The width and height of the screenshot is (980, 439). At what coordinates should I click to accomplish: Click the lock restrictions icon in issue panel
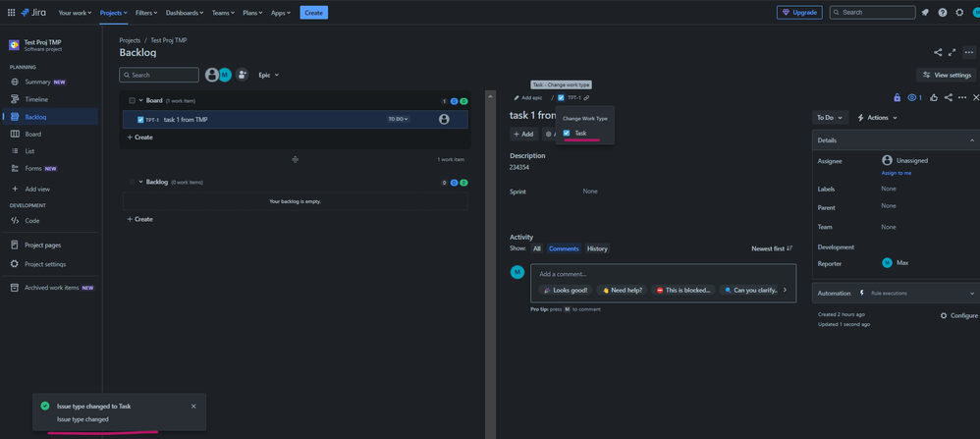coord(897,97)
